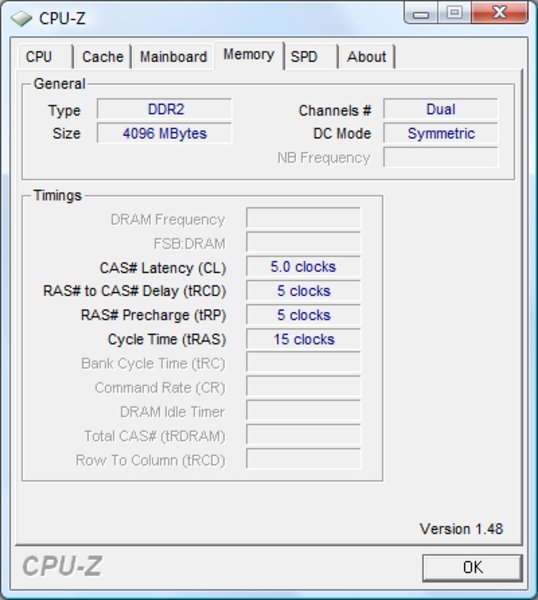Screen dimensions: 538x600
Task: Click the memory Type field showing DDR2
Action: pyautogui.click(x=165, y=109)
